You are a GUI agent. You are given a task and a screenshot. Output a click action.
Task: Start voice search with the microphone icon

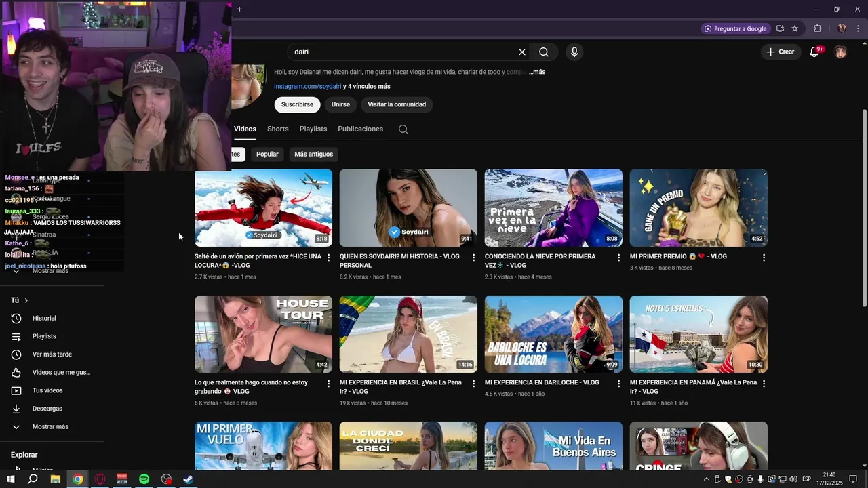click(574, 52)
